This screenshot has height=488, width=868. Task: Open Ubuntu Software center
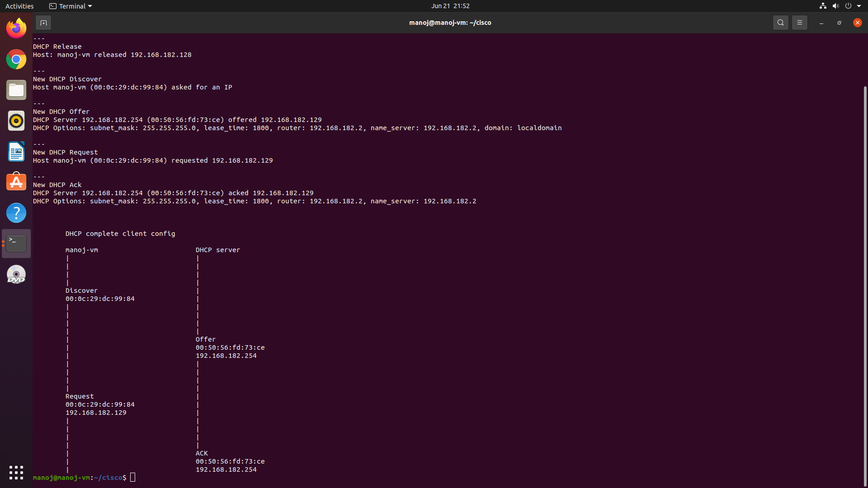pos(16,182)
